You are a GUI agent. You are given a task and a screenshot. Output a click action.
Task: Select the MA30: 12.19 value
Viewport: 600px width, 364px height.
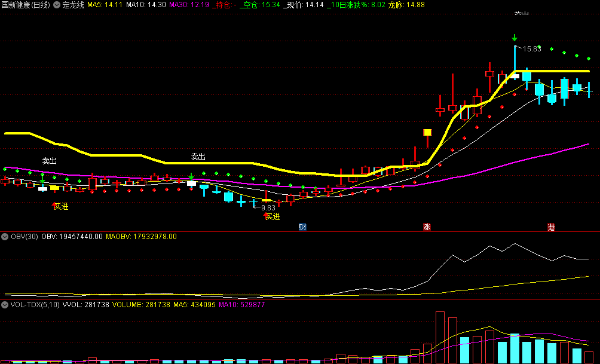pos(189,5)
